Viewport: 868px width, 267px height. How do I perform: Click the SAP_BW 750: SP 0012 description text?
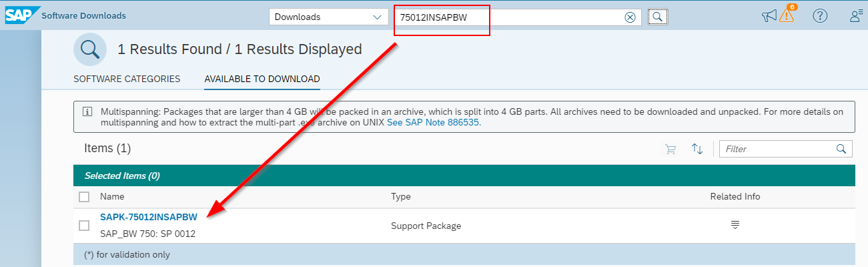147,234
